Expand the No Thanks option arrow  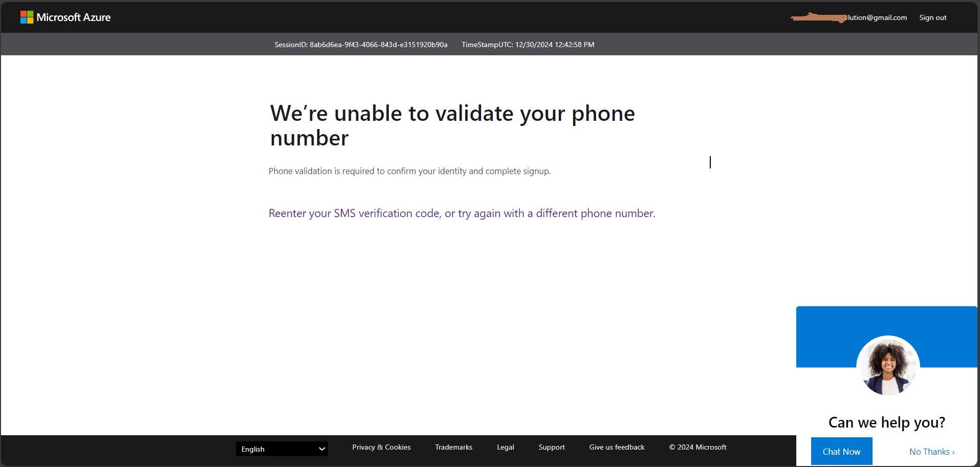[954, 451]
